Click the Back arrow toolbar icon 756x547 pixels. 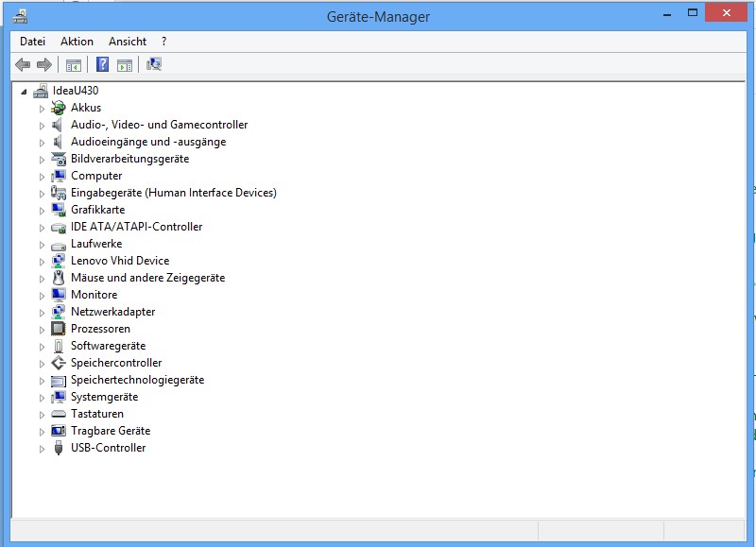point(23,64)
